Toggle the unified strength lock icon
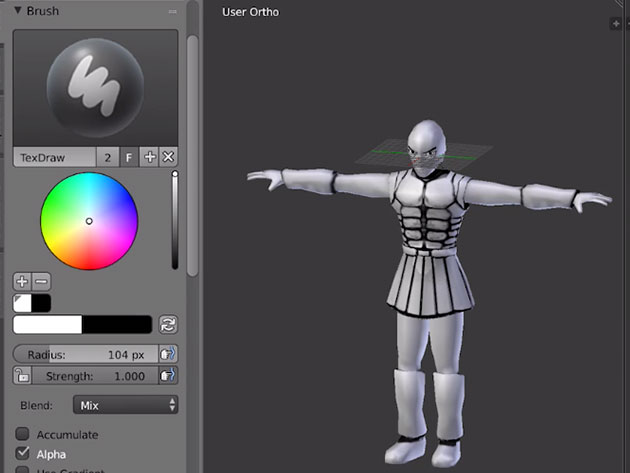 (22, 376)
